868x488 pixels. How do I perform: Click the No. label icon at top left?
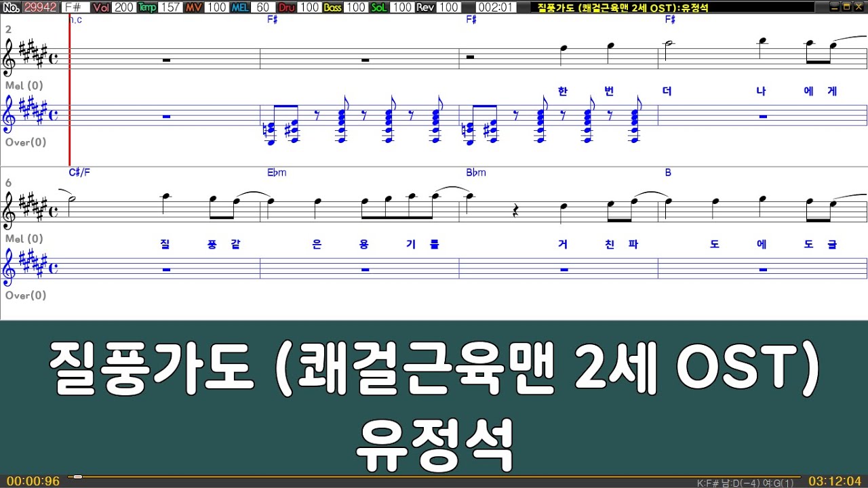pyautogui.click(x=11, y=7)
